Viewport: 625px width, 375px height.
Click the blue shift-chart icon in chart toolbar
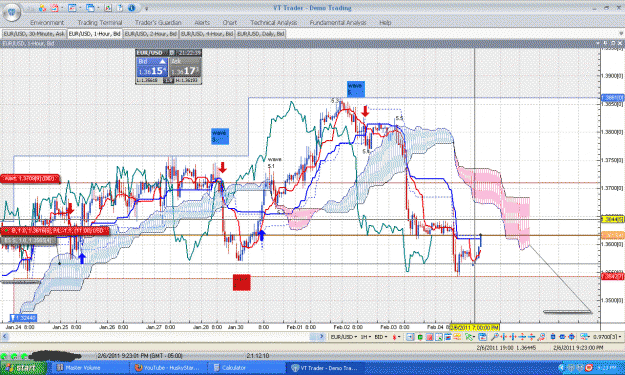point(409,337)
